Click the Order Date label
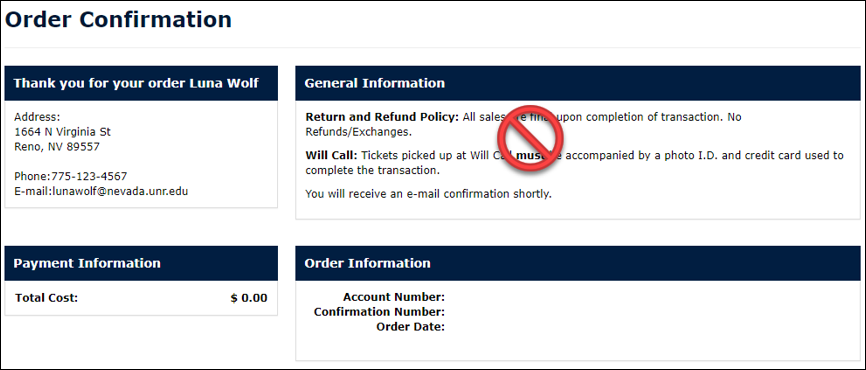866x370 pixels. tap(410, 327)
